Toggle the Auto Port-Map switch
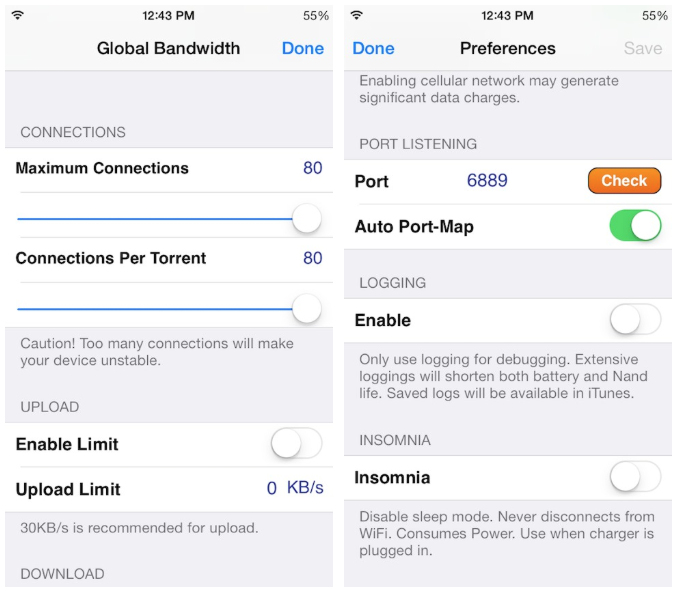Viewport: 676px width, 591px height. 635,225
